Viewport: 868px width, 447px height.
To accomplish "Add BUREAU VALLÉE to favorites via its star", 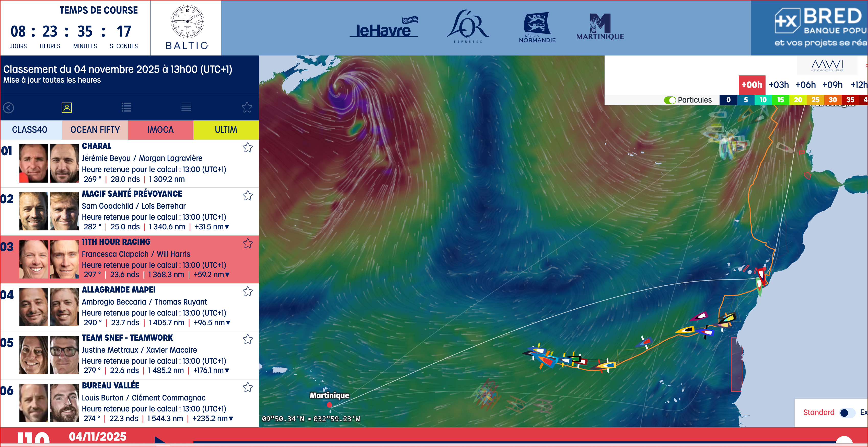I will 248,387.
